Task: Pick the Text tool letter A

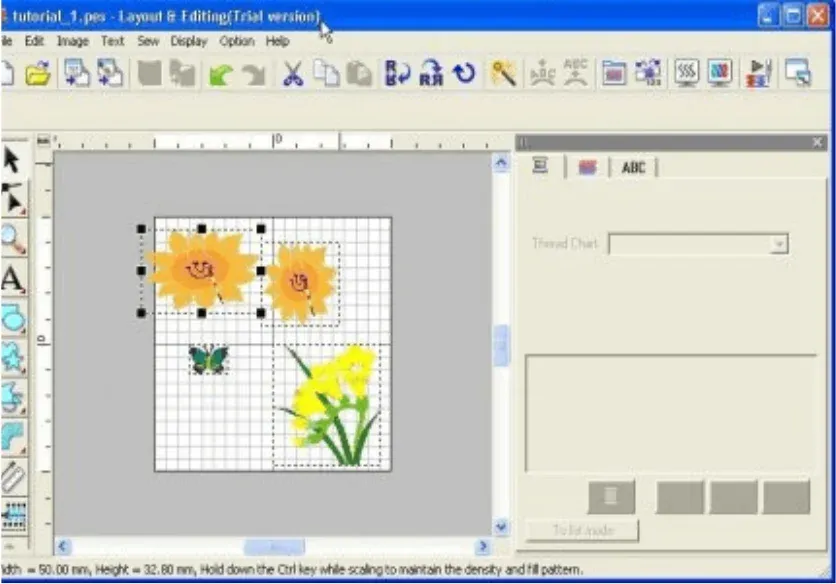Action: (x=13, y=279)
